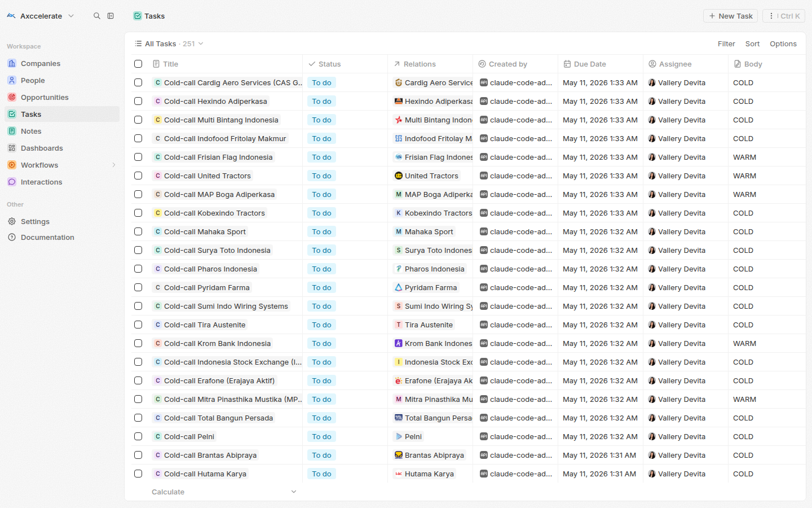Click the API icon in Mahaka Sport row

[484, 231]
